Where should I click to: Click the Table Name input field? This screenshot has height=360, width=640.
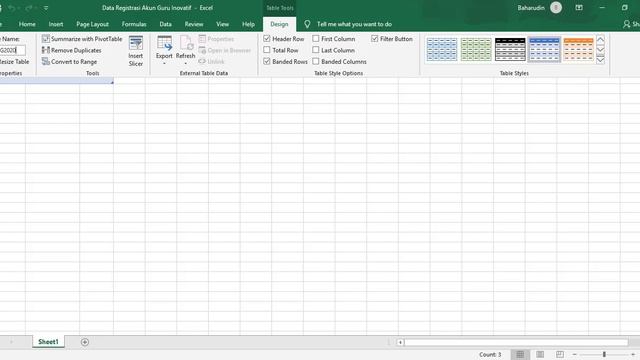12,50
